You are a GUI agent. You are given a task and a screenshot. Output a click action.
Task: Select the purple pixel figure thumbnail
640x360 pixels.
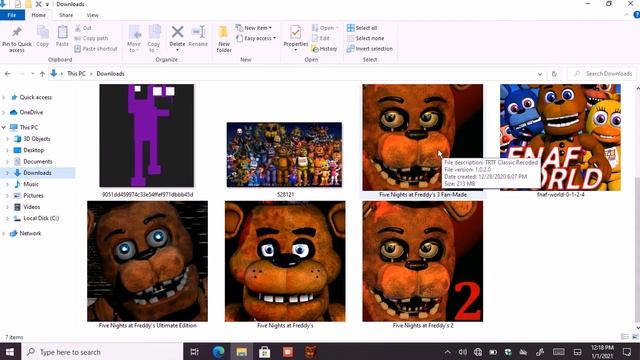coord(147,136)
